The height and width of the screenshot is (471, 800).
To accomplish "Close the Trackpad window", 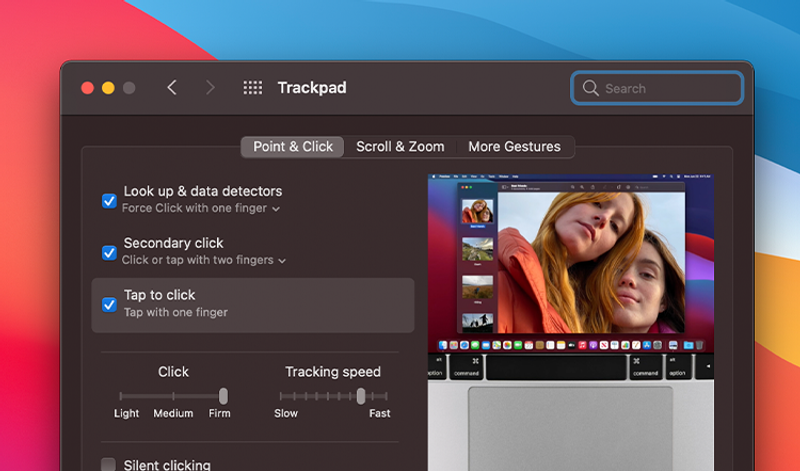I will pos(87,88).
